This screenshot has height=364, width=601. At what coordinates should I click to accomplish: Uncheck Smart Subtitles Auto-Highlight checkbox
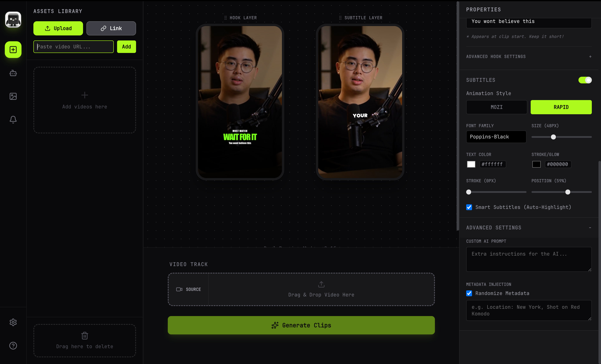coord(469,207)
